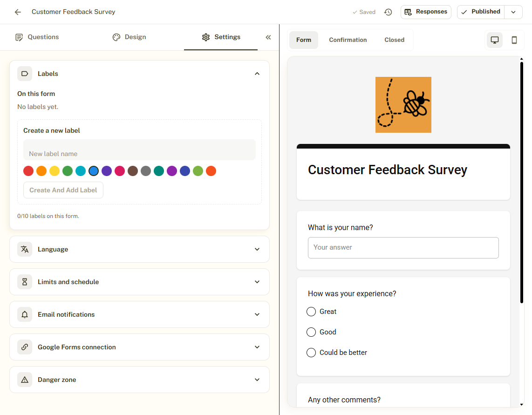Click the hourglass Limits and schedule icon
Screen dimensions: 532x415
click(25, 282)
